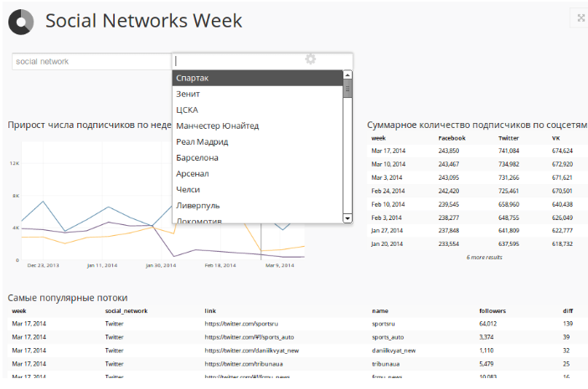Viewport: 588px width, 389px height.
Task: Click the dropdown list's down scroll arrow
Action: [x=348, y=218]
